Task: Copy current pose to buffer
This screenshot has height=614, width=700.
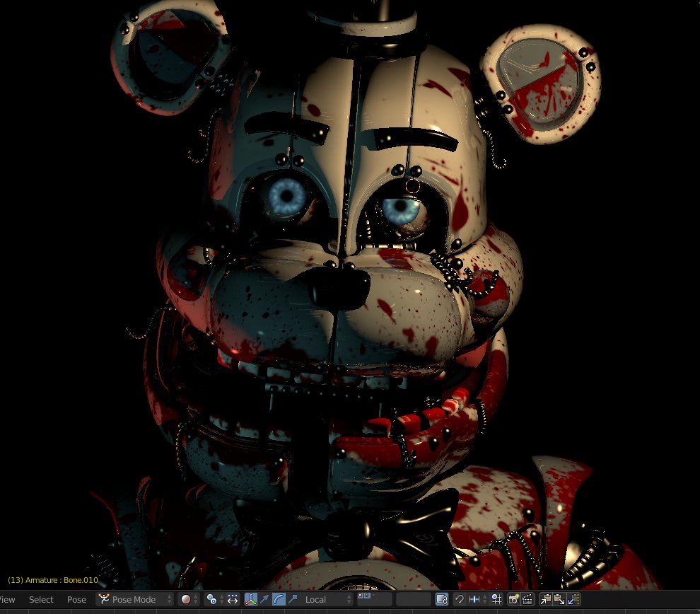Action: tap(546, 599)
